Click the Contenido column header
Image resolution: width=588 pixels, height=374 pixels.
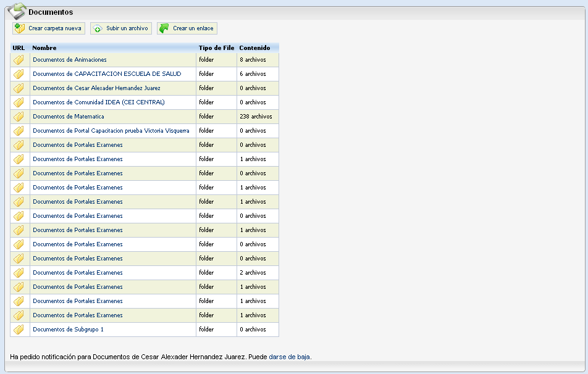point(254,48)
